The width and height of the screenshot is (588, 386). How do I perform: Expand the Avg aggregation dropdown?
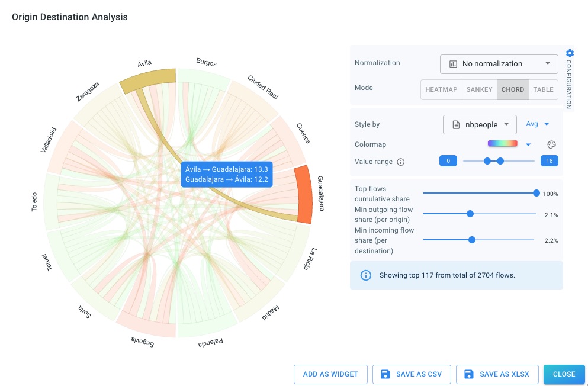538,124
